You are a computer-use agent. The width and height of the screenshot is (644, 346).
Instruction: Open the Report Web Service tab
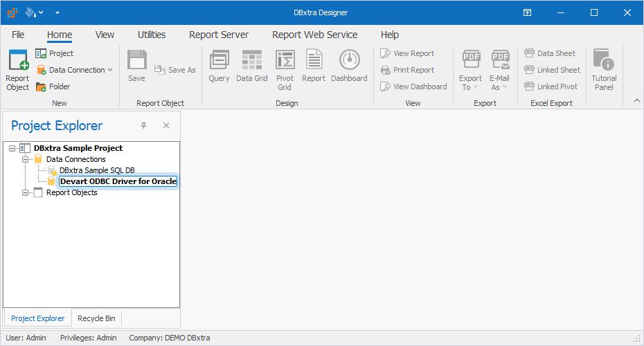314,35
